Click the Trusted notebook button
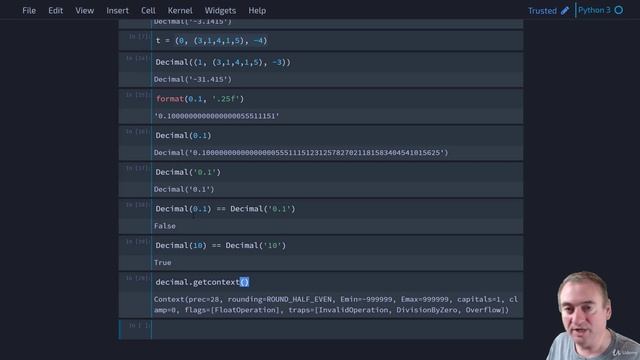 pyautogui.click(x=542, y=11)
